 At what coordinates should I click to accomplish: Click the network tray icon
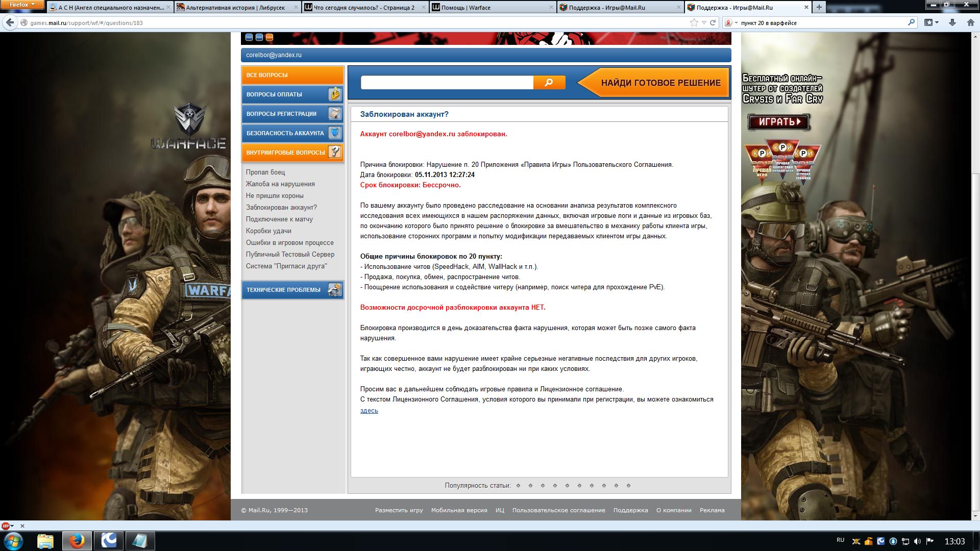click(905, 541)
